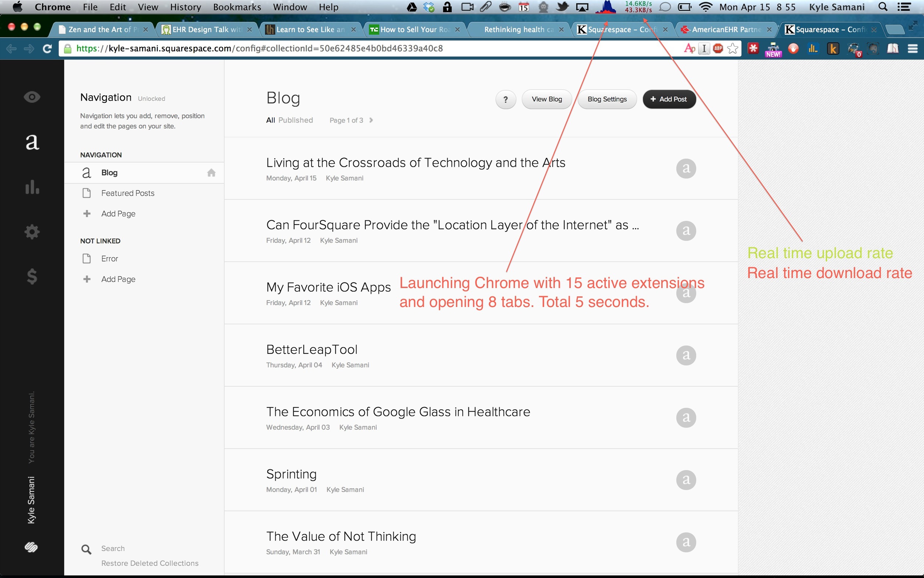Screen dimensions: 924x578
Task: Open the Sprinting blog post
Action: pyautogui.click(x=291, y=474)
